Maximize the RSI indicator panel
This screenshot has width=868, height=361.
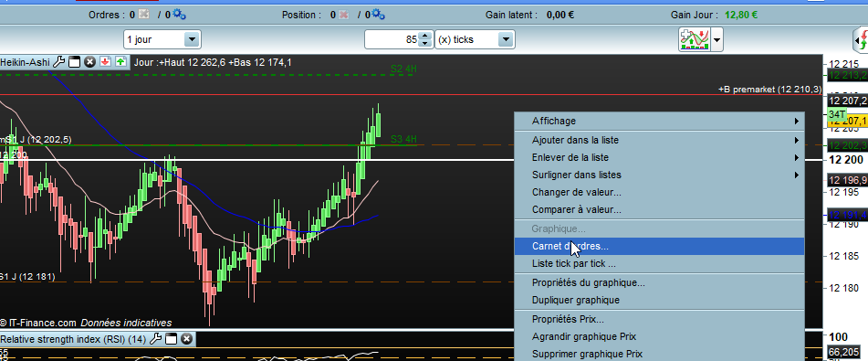[172, 339]
